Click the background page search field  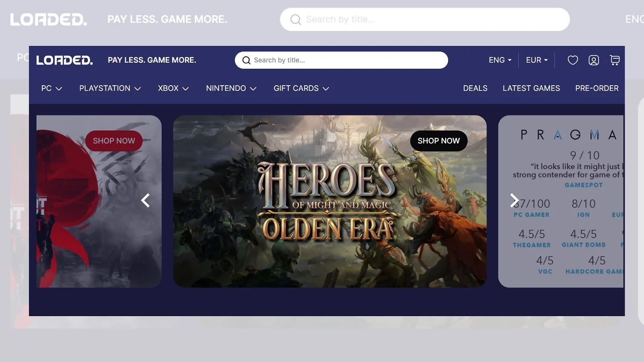[425, 19]
